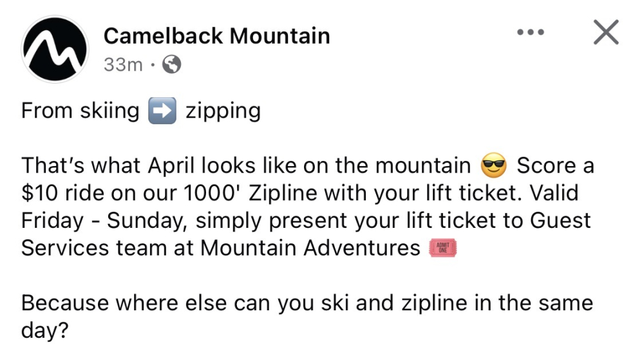
Task: Close the post with the X
Action: click(606, 32)
